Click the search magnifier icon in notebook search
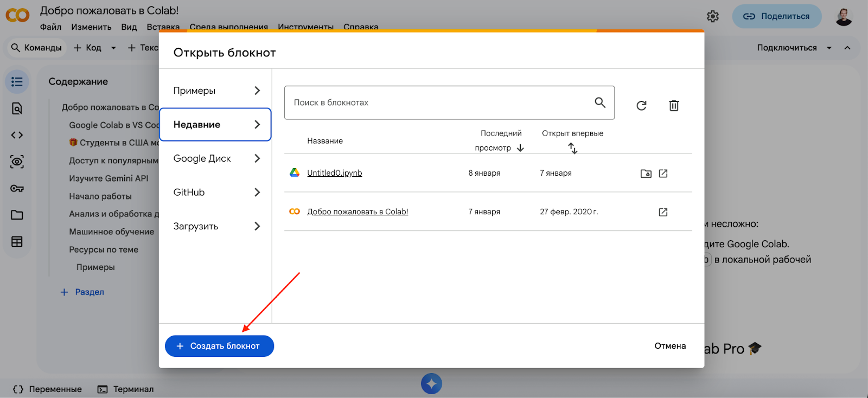 point(599,102)
